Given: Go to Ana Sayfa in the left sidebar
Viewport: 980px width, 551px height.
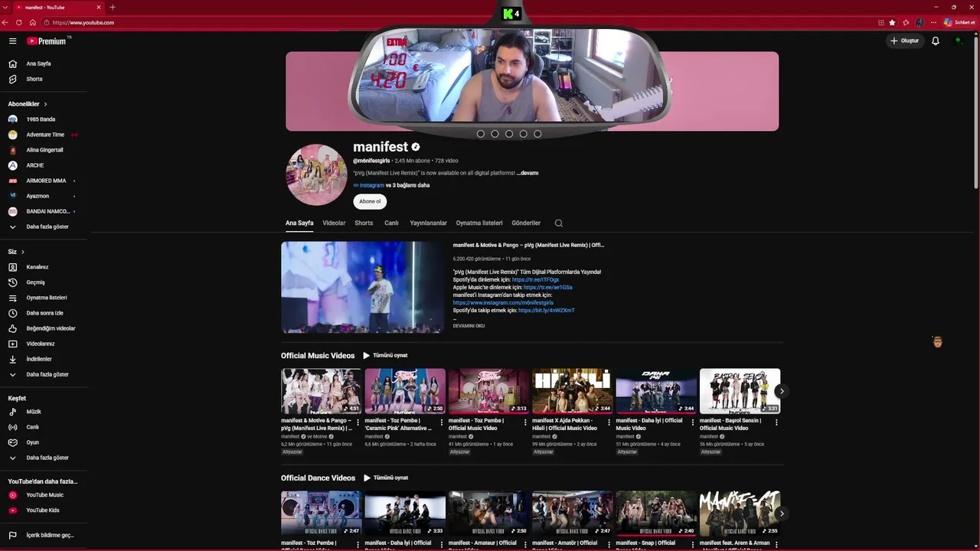Looking at the screenshot, I should 44,64.
